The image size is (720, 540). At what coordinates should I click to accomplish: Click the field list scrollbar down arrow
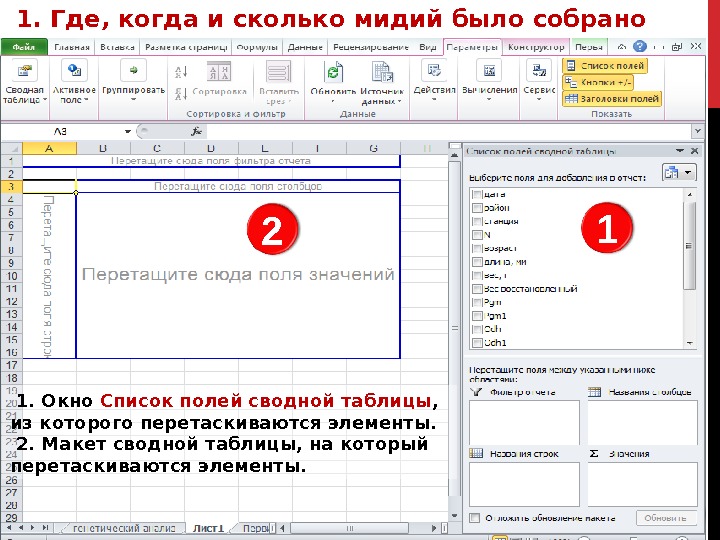point(689,343)
